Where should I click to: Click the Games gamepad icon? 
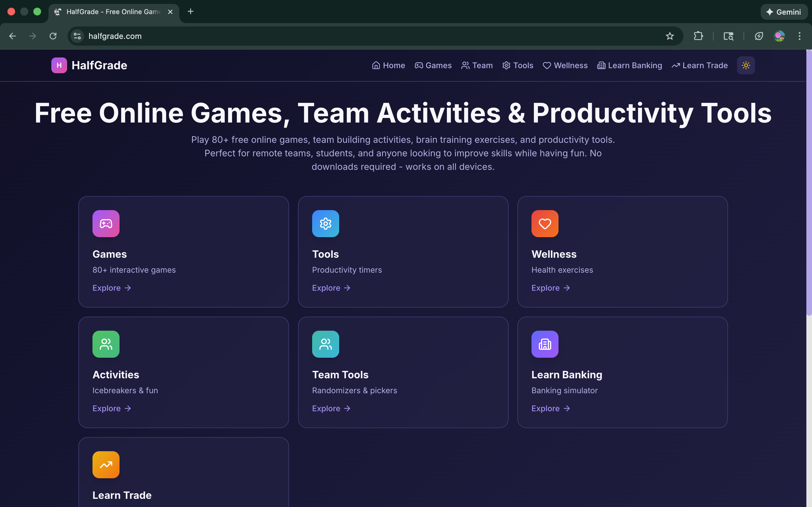106,224
